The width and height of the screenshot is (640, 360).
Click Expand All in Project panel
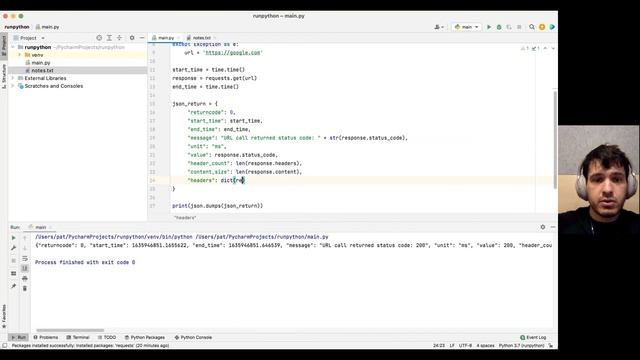tap(109, 38)
